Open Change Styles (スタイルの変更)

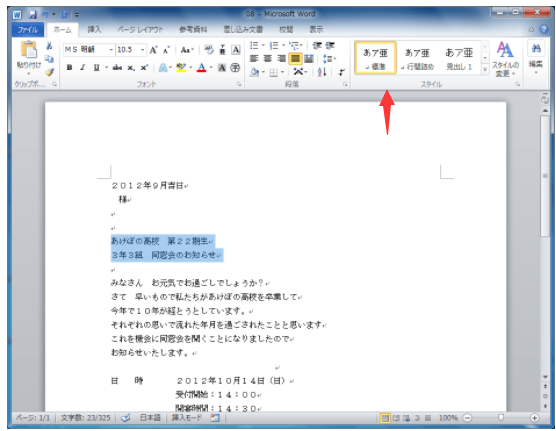505,59
